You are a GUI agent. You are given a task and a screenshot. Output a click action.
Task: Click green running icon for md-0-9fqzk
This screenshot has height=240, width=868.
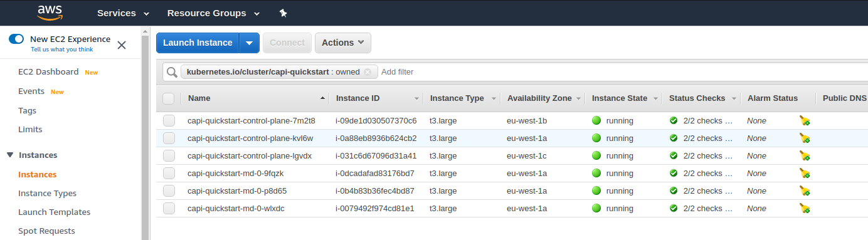pyautogui.click(x=596, y=174)
